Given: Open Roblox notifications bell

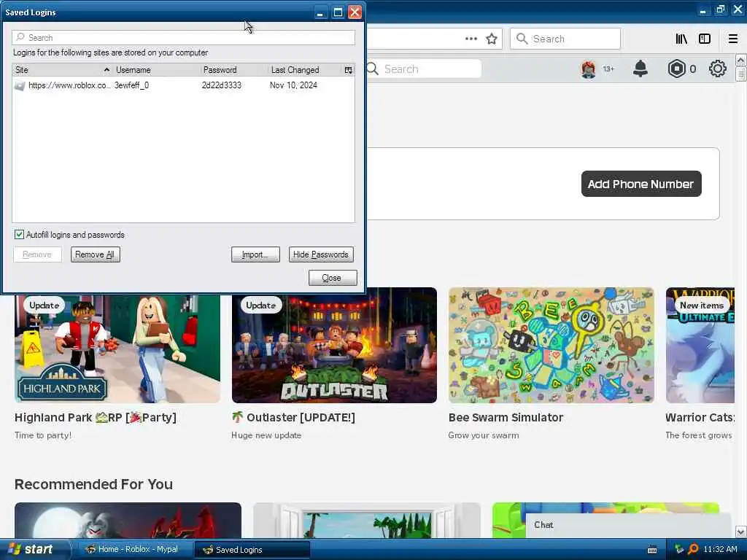Looking at the screenshot, I should 640,69.
